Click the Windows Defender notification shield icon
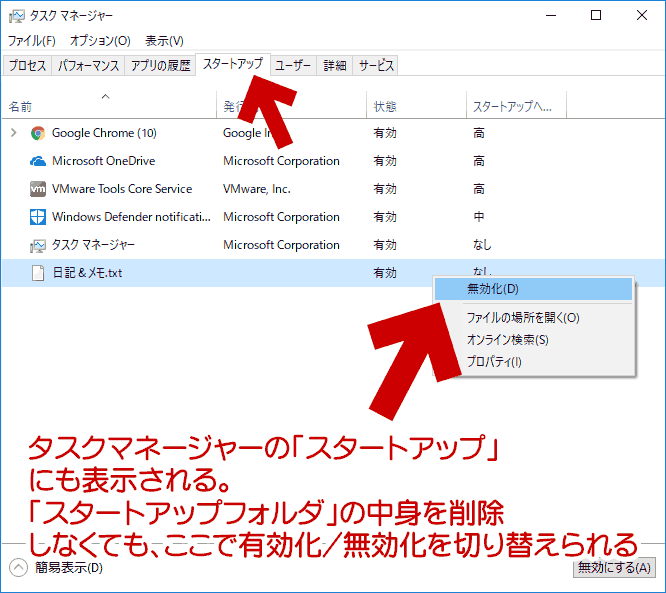 (x=38, y=217)
